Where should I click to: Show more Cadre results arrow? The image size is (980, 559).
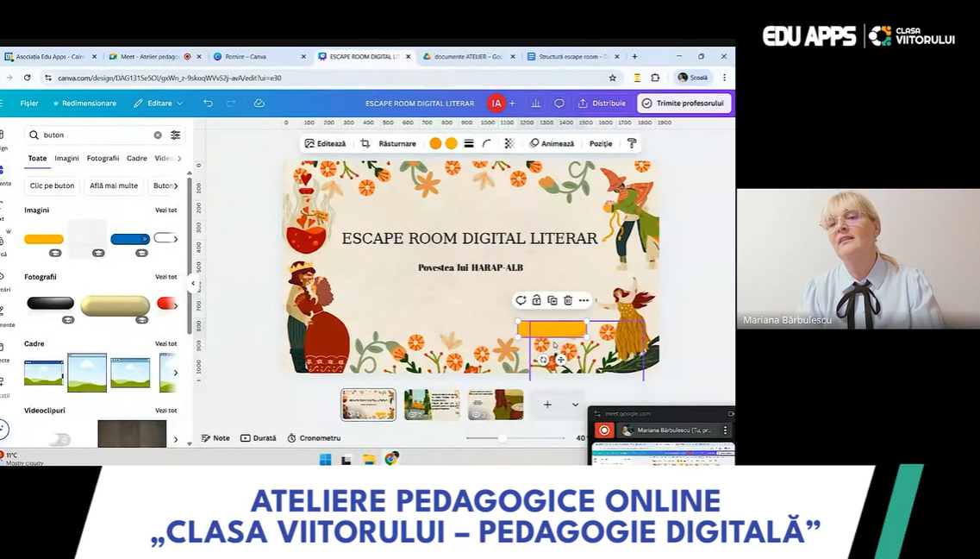click(176, 373)
